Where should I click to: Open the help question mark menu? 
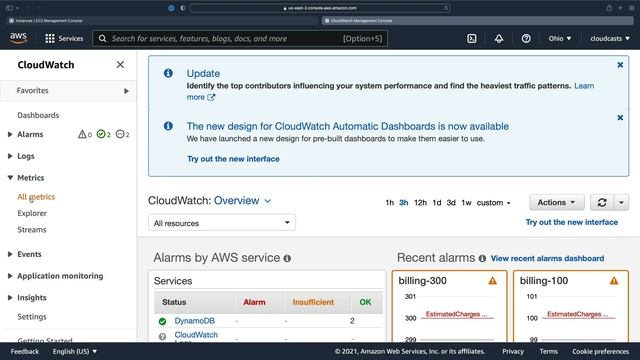tap(526, 38)
